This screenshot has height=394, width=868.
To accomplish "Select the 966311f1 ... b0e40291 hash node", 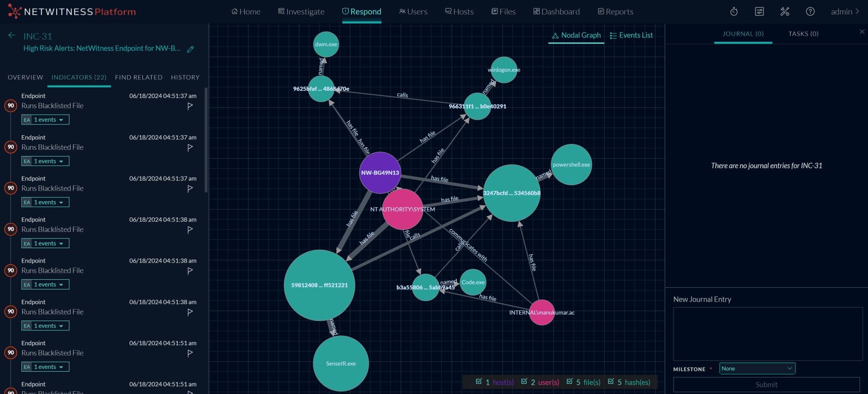I will [x=477, y=106].
